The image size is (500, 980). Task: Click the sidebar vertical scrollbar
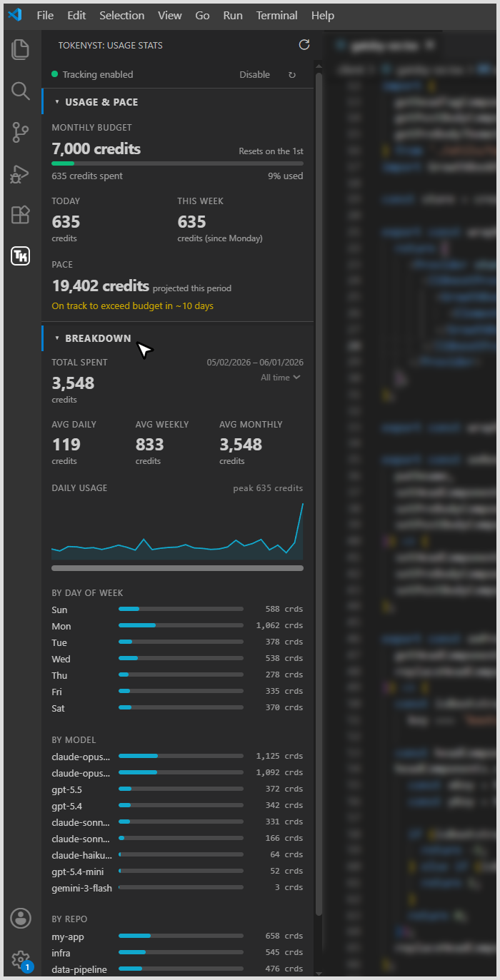(x=319, y=492)
